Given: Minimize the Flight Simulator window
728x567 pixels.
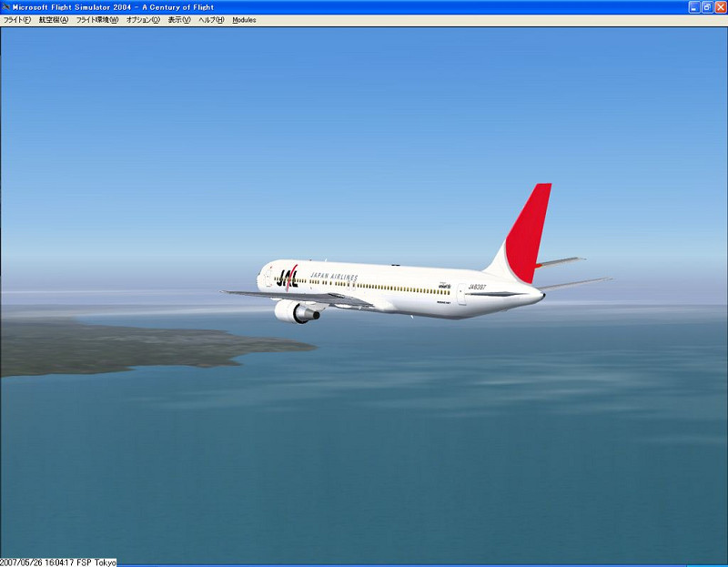Looking at the screenshot, I should point(694,7).
